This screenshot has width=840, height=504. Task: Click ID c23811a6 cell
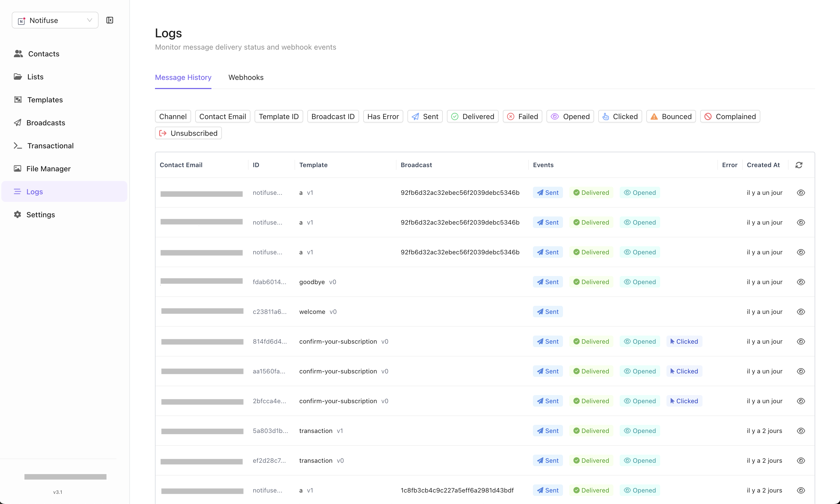pos(270,312)
